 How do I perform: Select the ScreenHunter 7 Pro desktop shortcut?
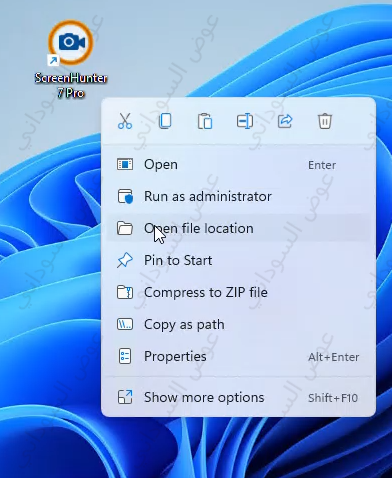point(71,59)
